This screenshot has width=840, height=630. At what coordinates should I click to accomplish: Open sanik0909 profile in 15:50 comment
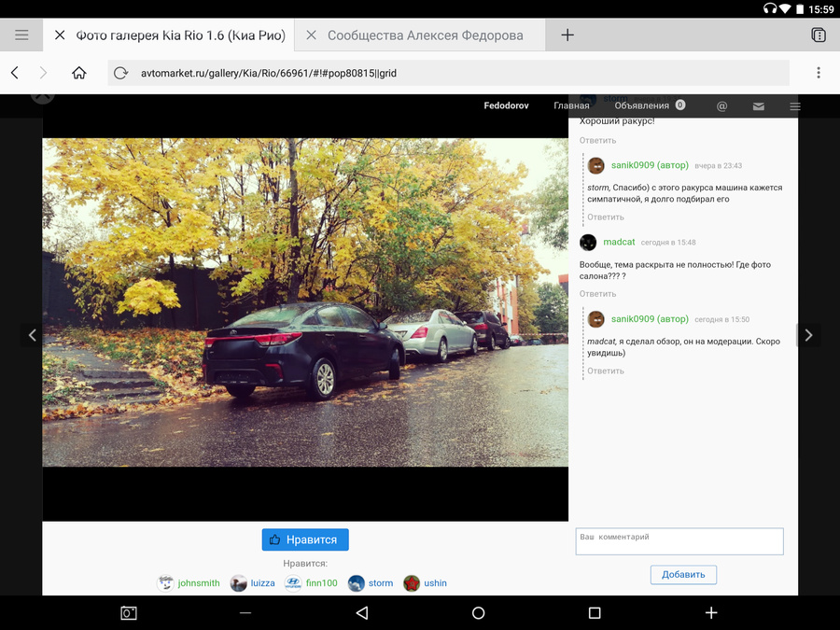click(x=650, y=319)
